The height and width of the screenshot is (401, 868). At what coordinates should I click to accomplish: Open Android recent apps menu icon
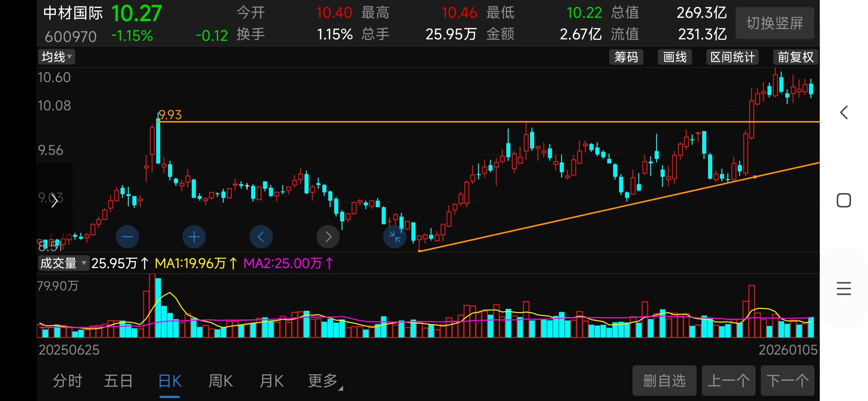(844, 288)
